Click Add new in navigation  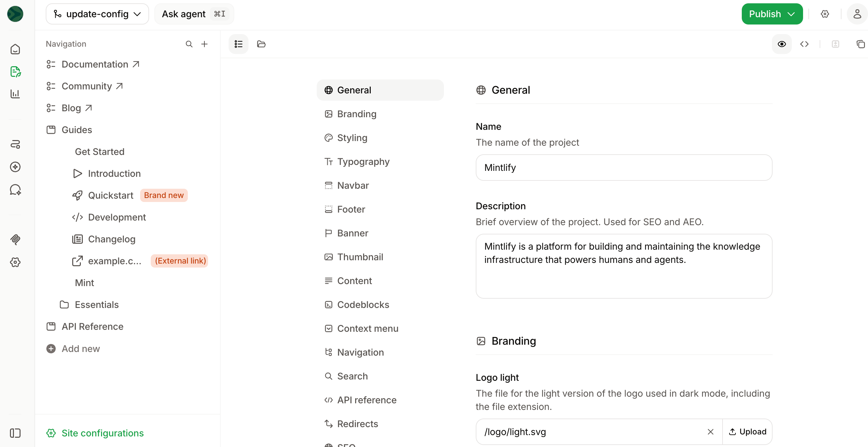click(73, 349)
